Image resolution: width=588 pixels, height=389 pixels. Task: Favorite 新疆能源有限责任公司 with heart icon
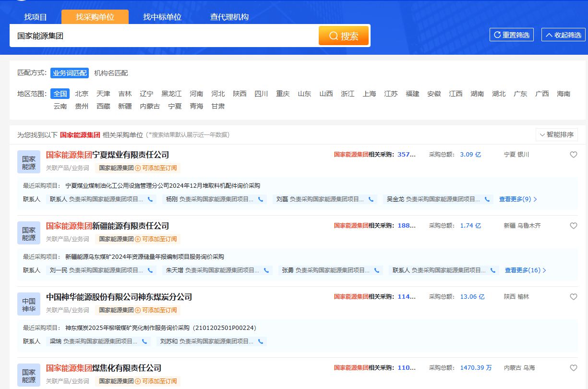[573, 226]
